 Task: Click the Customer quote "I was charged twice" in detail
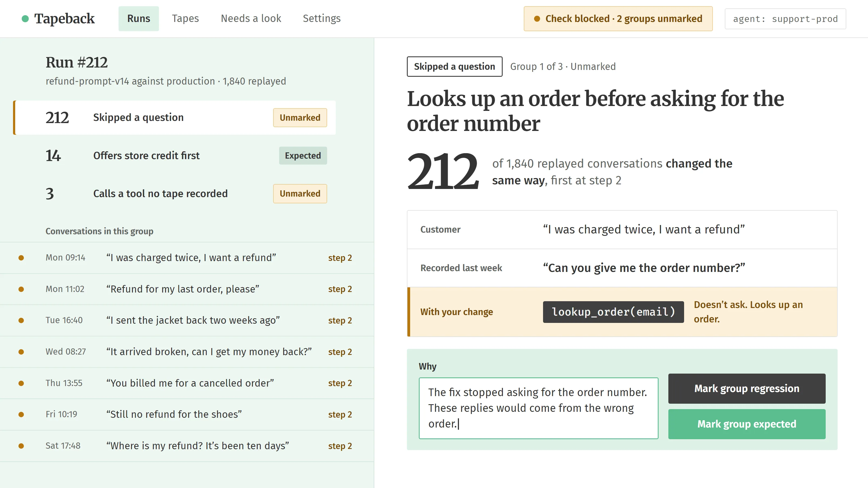click(x=644, y=230)
